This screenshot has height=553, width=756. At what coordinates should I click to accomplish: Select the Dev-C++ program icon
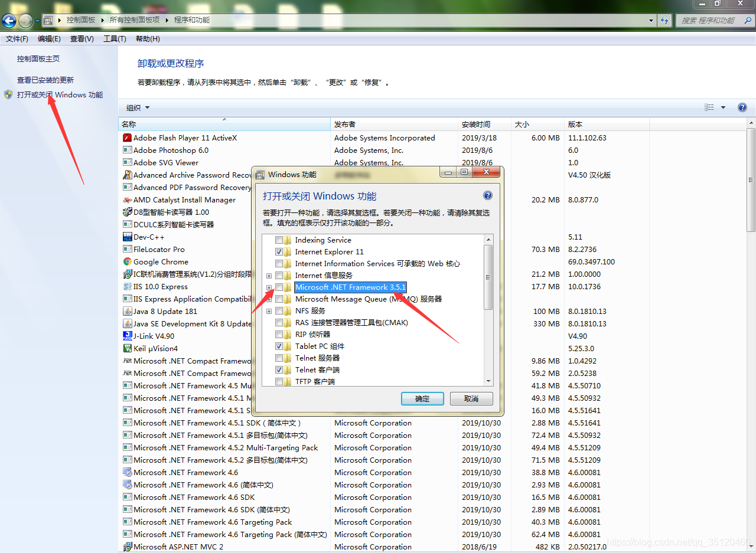point(127,237)
